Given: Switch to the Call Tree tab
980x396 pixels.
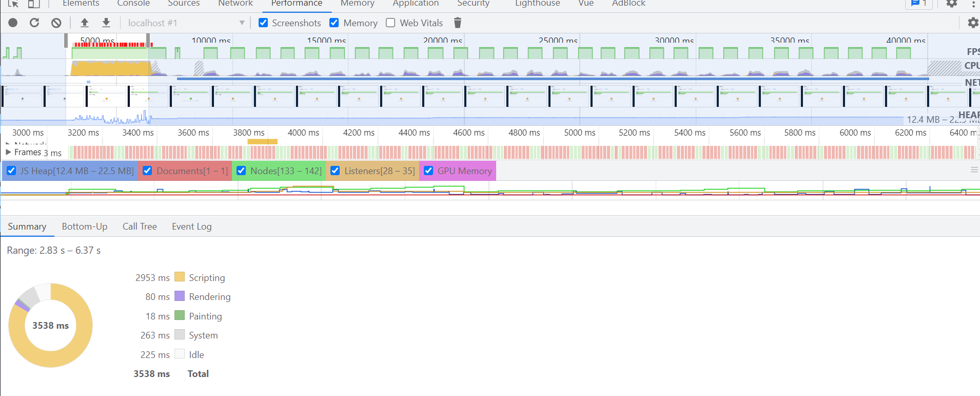Looking at the screenshot, I should [140, 227].
